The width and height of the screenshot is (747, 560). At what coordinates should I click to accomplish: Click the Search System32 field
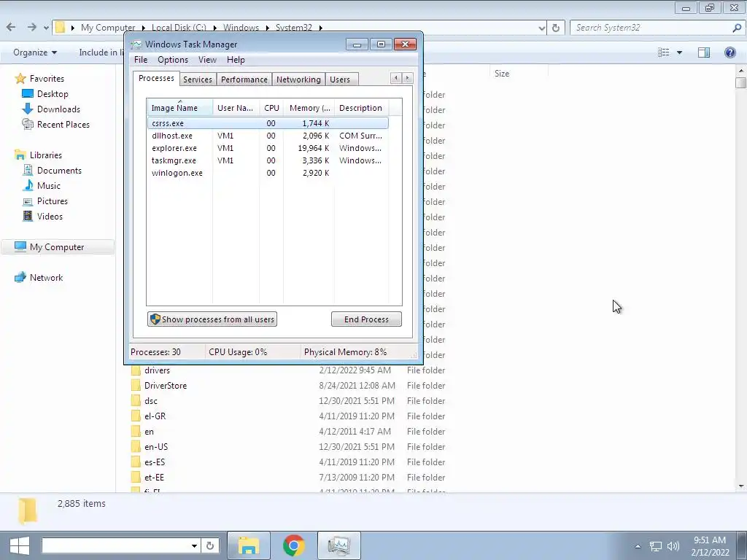click(x=650, y=28)
